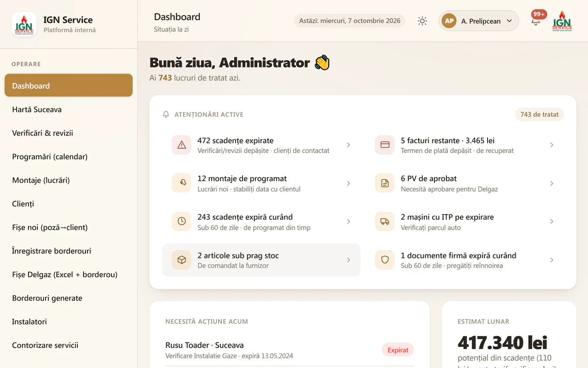Click the wrench icon for montaje de programat
The image size is (588, 368).
[x=181, y=183]
